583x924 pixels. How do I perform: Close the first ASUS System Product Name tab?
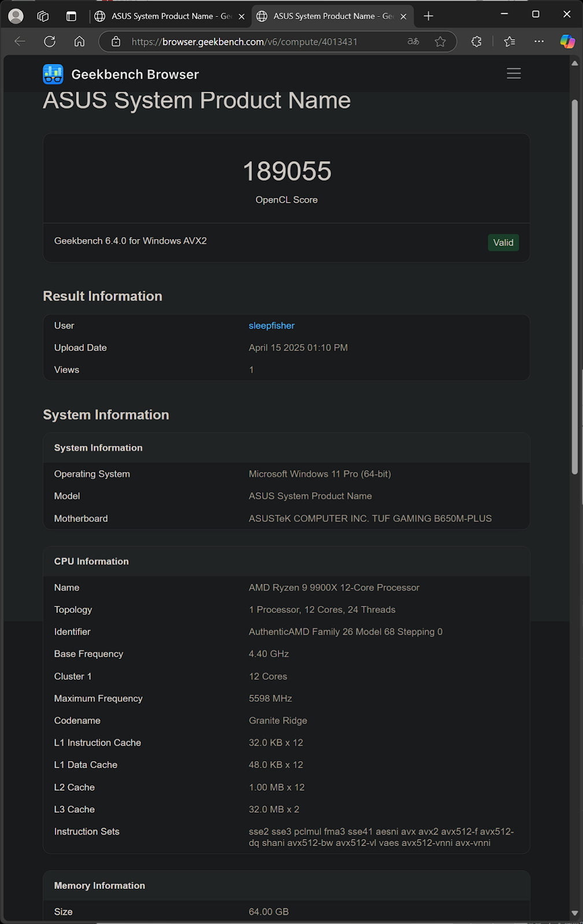pyautogui.click(x=242, y=17)
